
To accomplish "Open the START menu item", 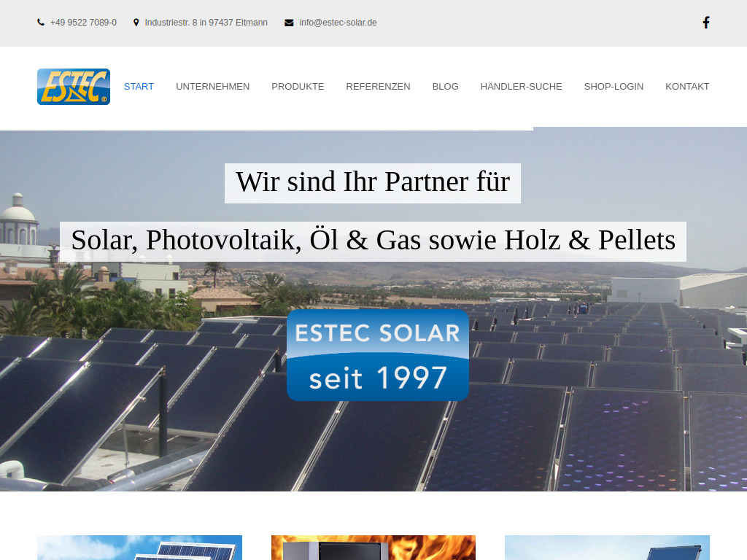I will 139,86.
